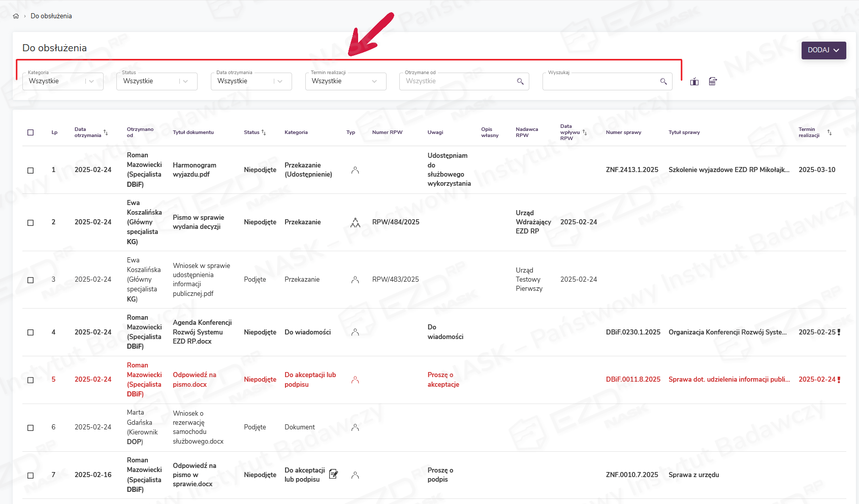Click the Do obsłużenia breadcrumb item
Image resolution: width=859 pixels, height=504 pixels.
[51, 16]
